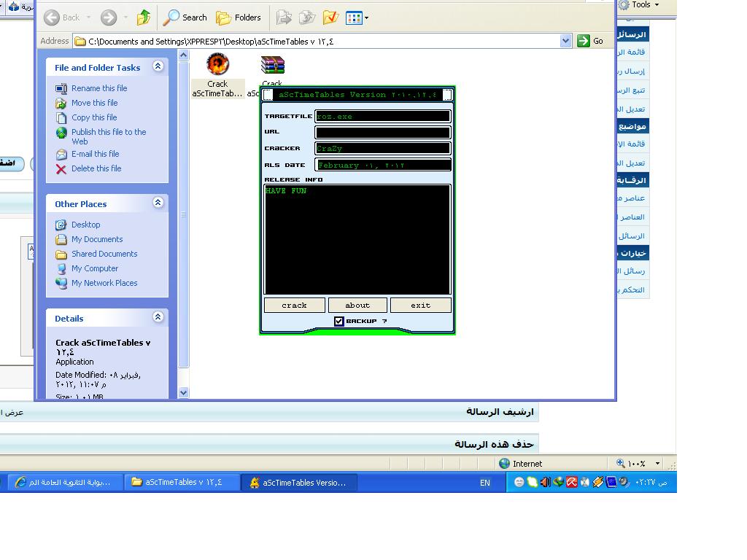Select the Crack WinRAR archive file
Viewport: 747px width, 560px height.
[x=272, y=66]
